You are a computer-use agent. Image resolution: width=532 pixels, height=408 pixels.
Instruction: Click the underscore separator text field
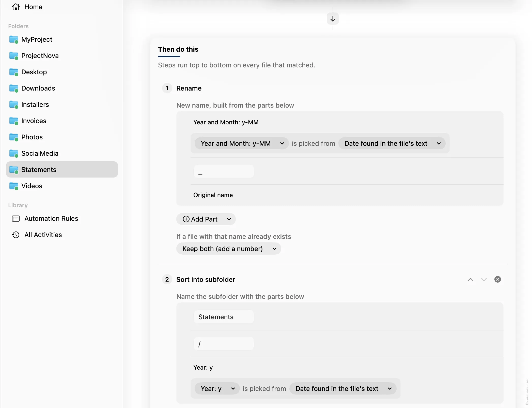(224, 171)
